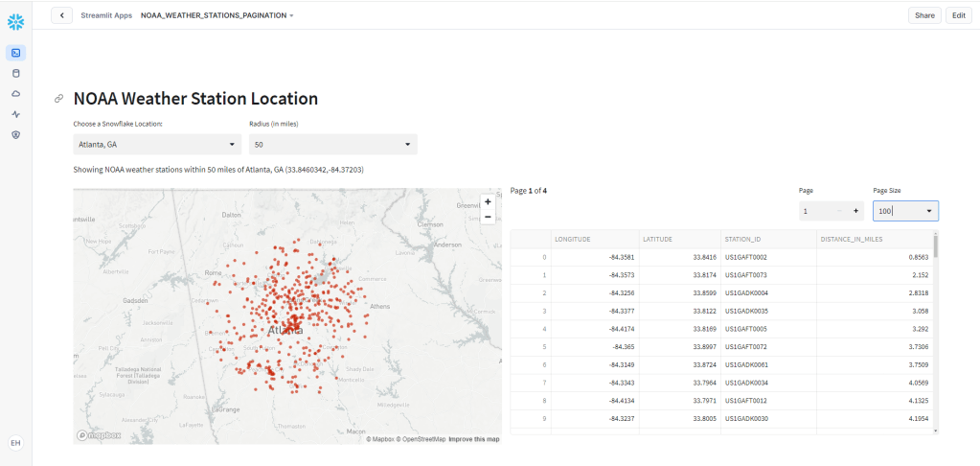Screen dimensions: 980x466
Task: Click the back arrow button
Action: [62, 15]
